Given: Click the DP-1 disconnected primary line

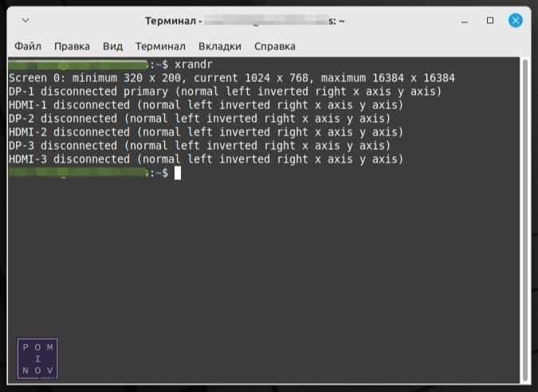Looking at the screenshot, I should [225, 92].
